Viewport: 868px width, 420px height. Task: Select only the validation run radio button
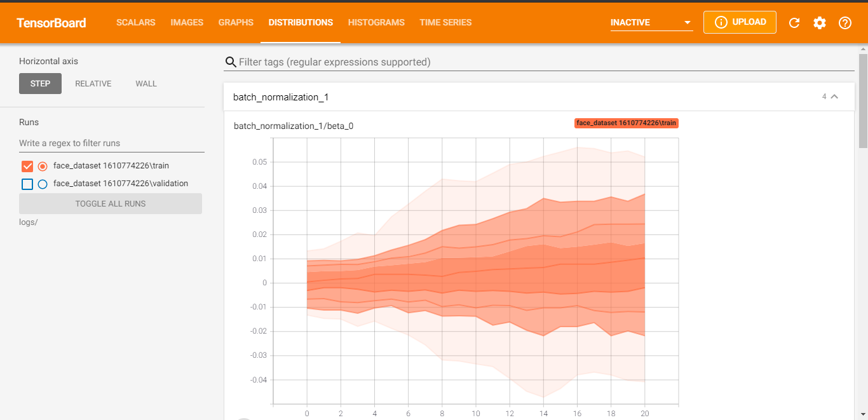tap(43, 184)
